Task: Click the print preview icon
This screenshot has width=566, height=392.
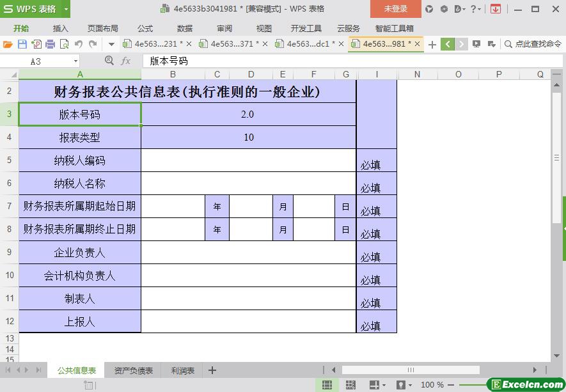Action: click(64, 44)
